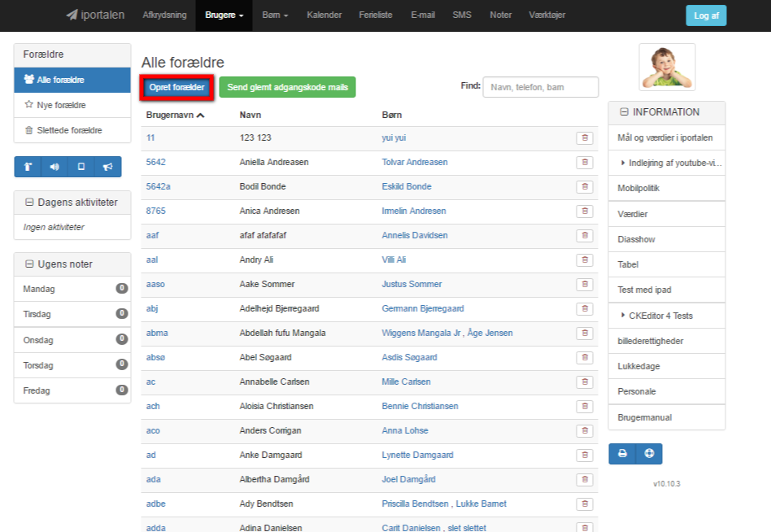Click trash icon for Anders Corrigan
Viewport: 771px width, 532px height.
[x=585, y=430]
